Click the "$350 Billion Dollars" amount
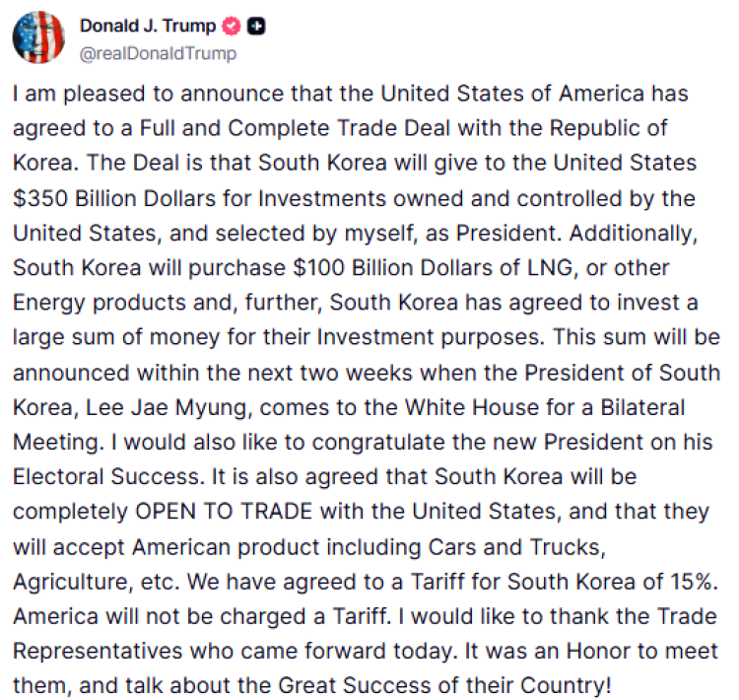This screenshot has width=739, height=700. (100, 195)
